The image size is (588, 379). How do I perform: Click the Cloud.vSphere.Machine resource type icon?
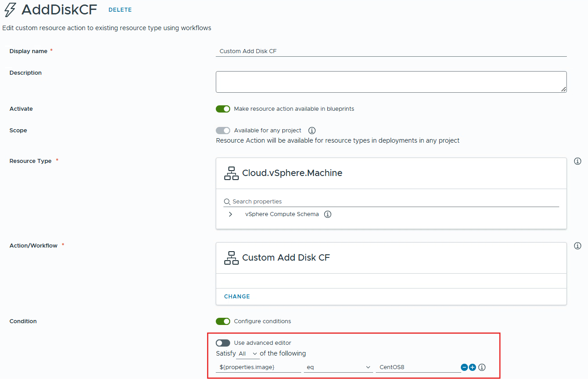[232, 173]
